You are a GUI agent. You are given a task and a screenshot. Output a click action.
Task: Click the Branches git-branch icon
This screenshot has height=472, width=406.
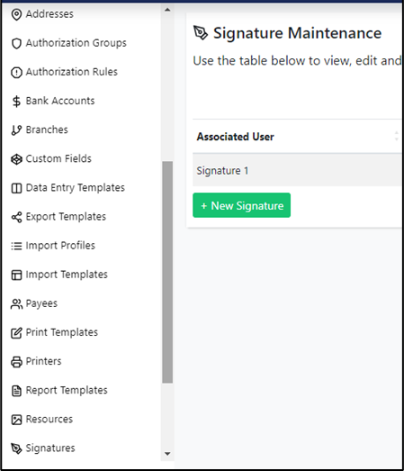16,130
